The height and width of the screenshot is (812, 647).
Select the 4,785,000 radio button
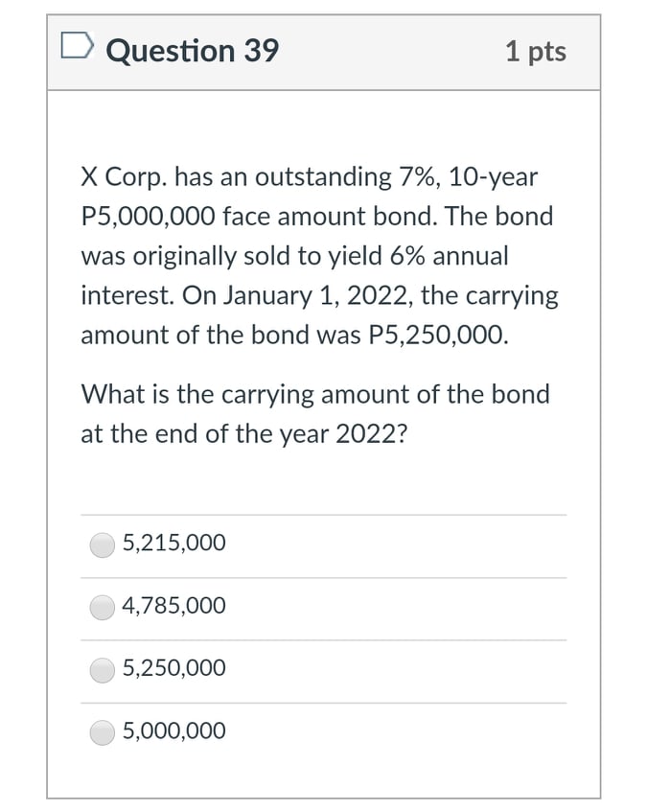102,606
